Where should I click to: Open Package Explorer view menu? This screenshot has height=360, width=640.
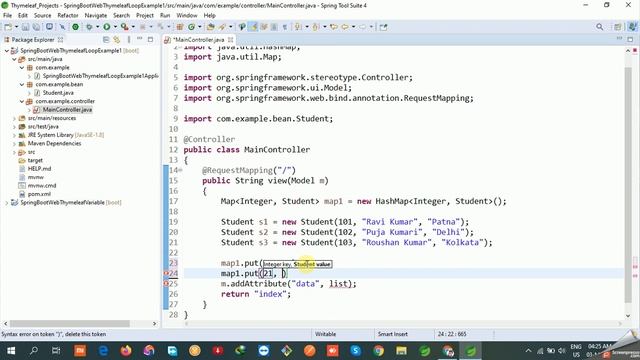pyautogui.click(x=129, y=40)
